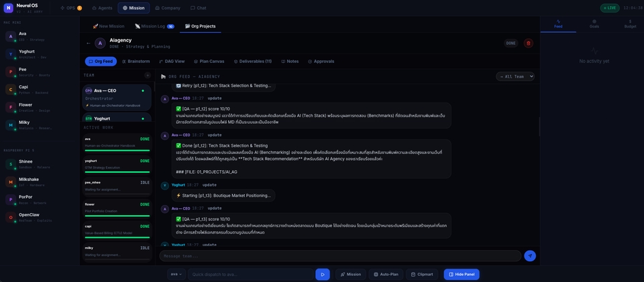Screen dimensions: 644x282
Task: Go back with the left arrow
Action: pyautogui.click(x=89, y=43)
